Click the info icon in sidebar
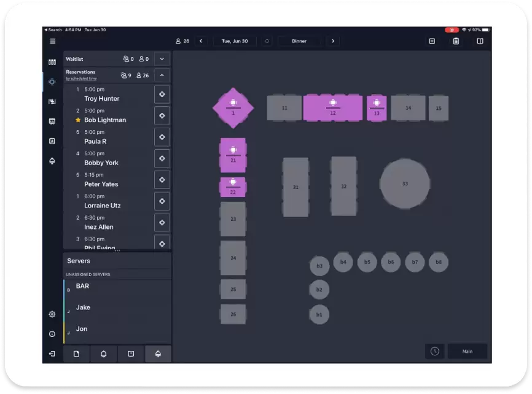 click(x=52, y=334)
